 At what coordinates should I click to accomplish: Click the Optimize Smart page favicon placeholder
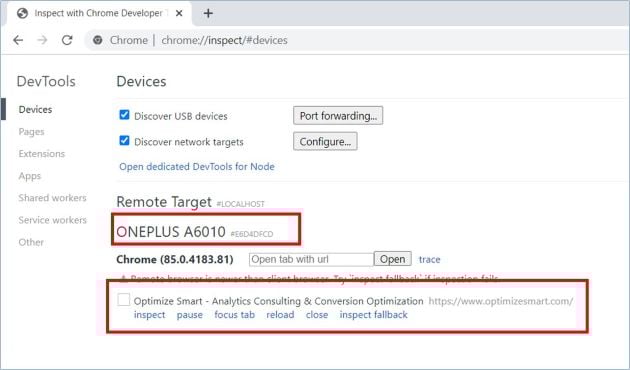(123, 300)
